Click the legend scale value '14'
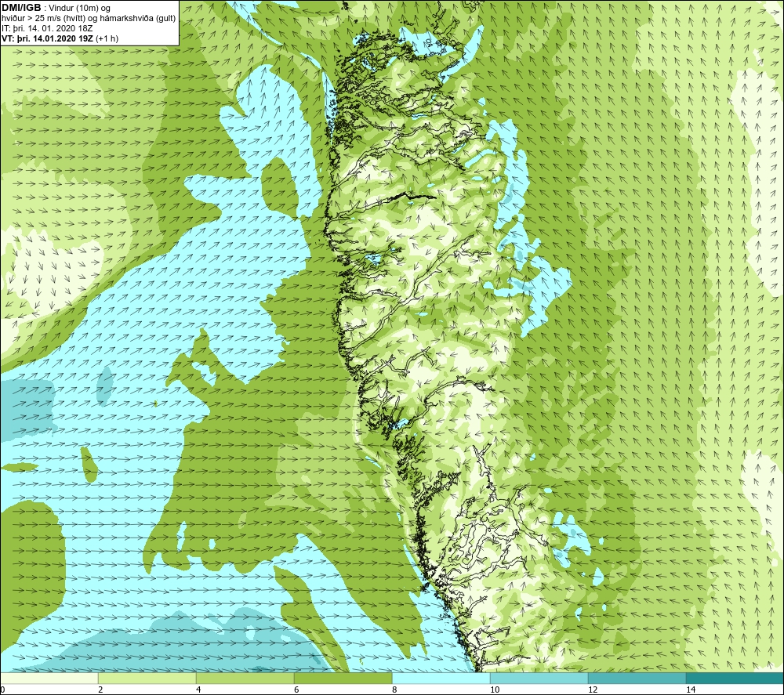 tap(691, 690)
